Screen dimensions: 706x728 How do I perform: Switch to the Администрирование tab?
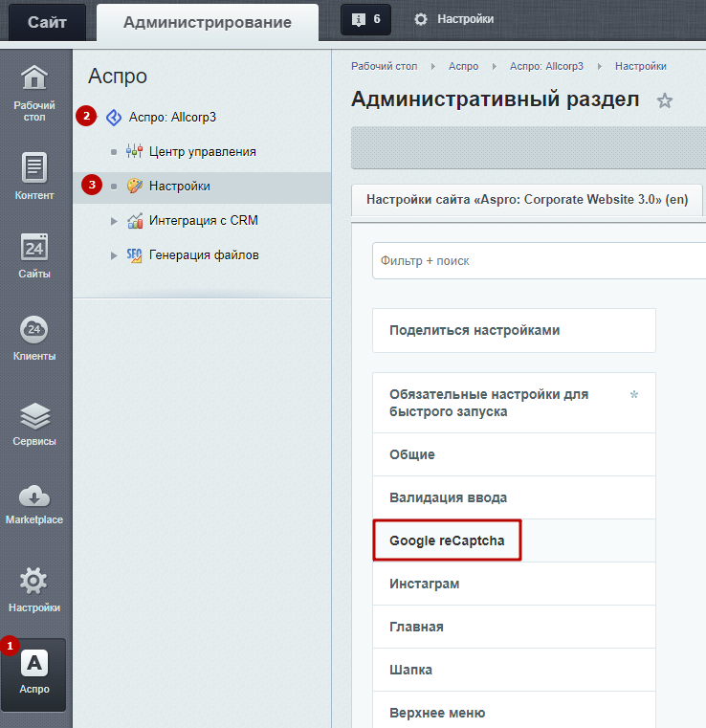coord(208,22)
